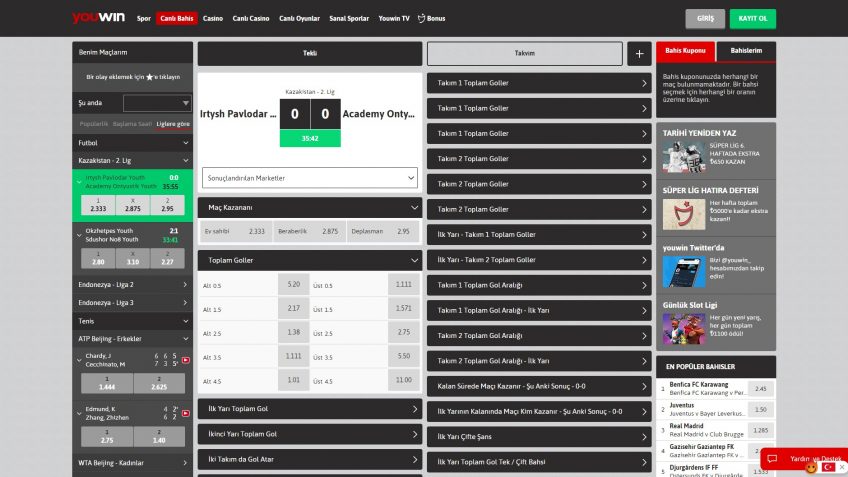Open the Sonuçlandırılan Marketler dropdown
Screen dimensions: 848x477
309,178
